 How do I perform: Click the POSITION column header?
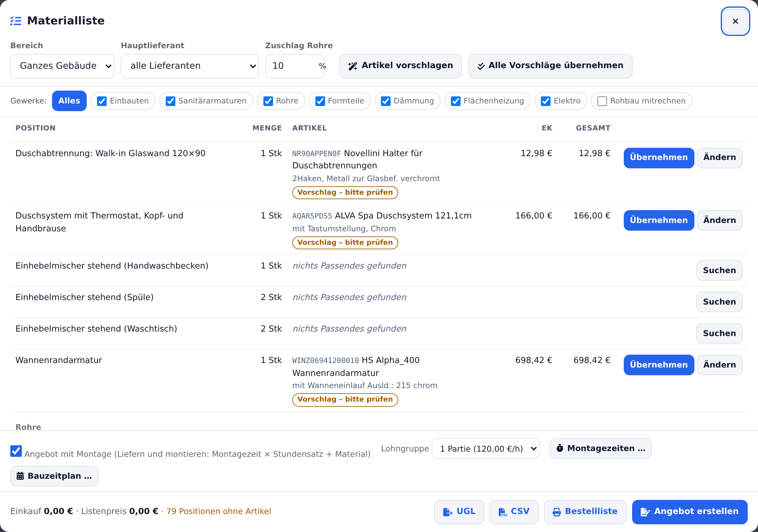tap(35, 128)
